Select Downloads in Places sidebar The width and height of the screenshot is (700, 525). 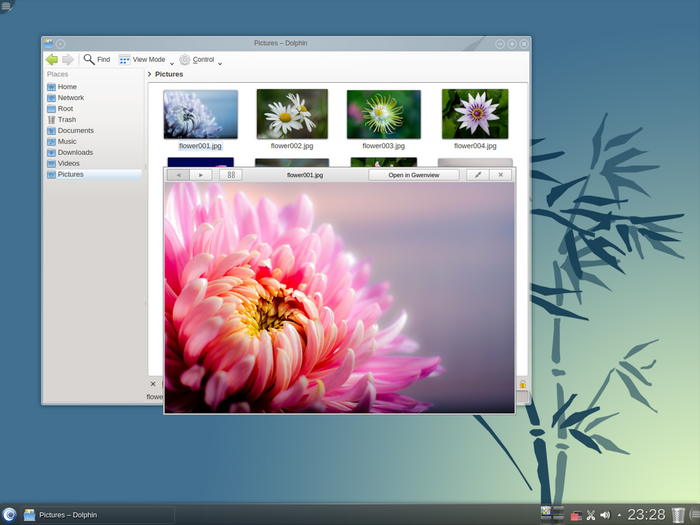75,152
